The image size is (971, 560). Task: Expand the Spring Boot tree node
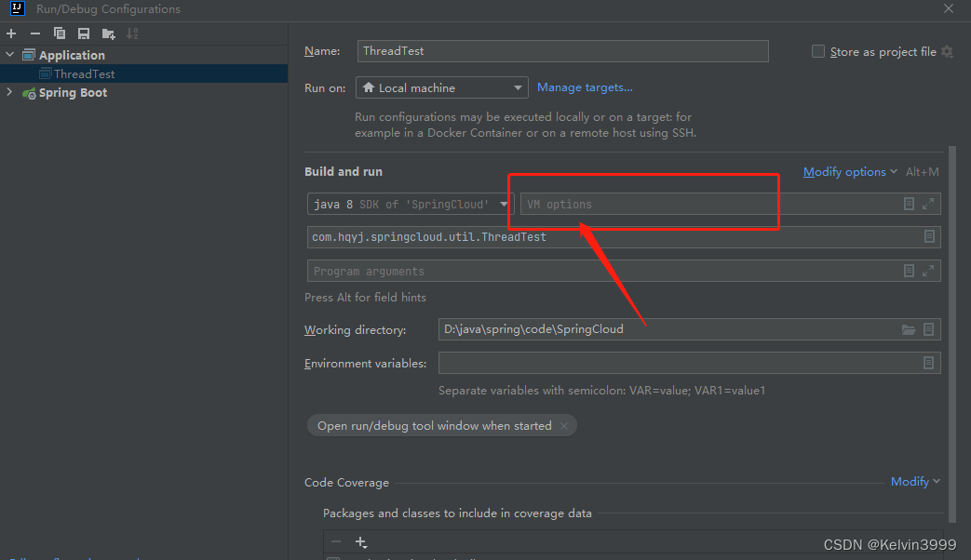pyautogui.click(x=9, y=92)
